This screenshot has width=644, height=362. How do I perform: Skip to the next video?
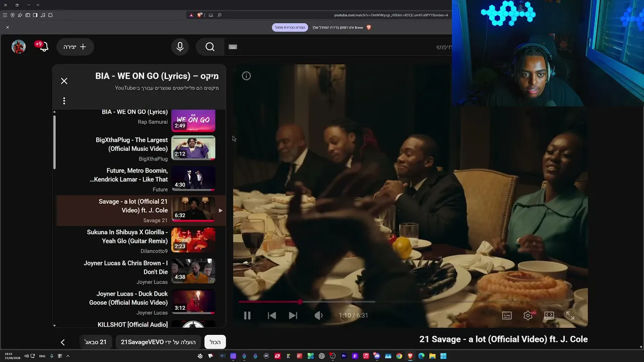pos(293,316)
